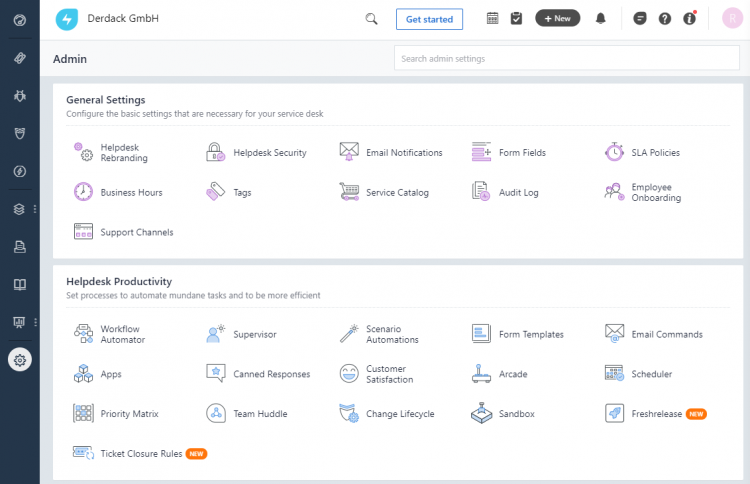Open SLA Policies settings
The height and width of the screenshot is (484, 750).
655,153
